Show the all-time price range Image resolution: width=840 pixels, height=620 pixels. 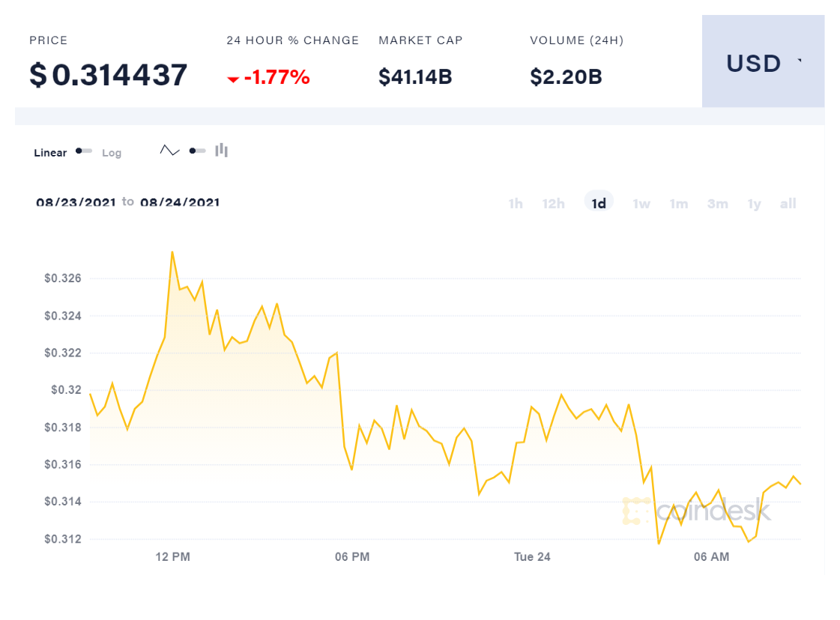click(788, 204)
